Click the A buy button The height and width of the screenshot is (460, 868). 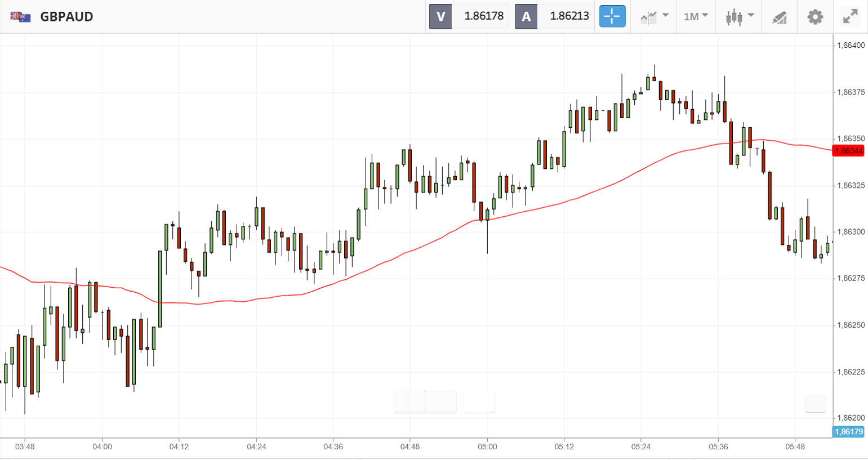click(x=526, y=16)
